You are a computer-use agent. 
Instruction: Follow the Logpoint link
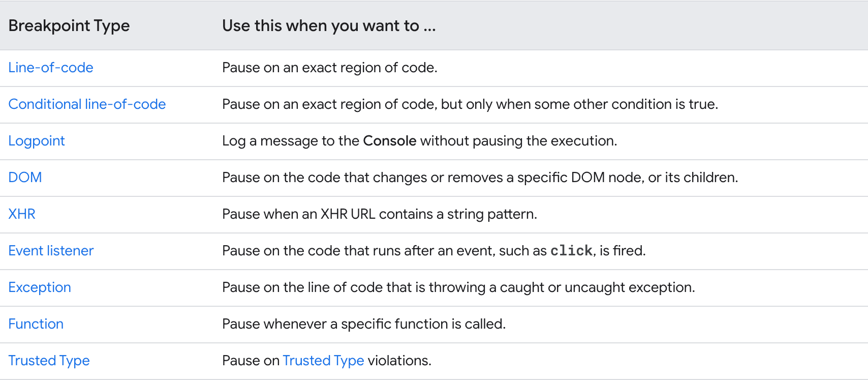[37, 141]
